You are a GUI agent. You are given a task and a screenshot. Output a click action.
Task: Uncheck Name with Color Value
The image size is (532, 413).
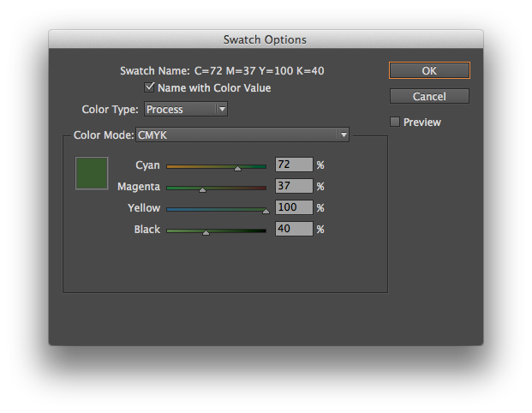[x=149, y=87]
